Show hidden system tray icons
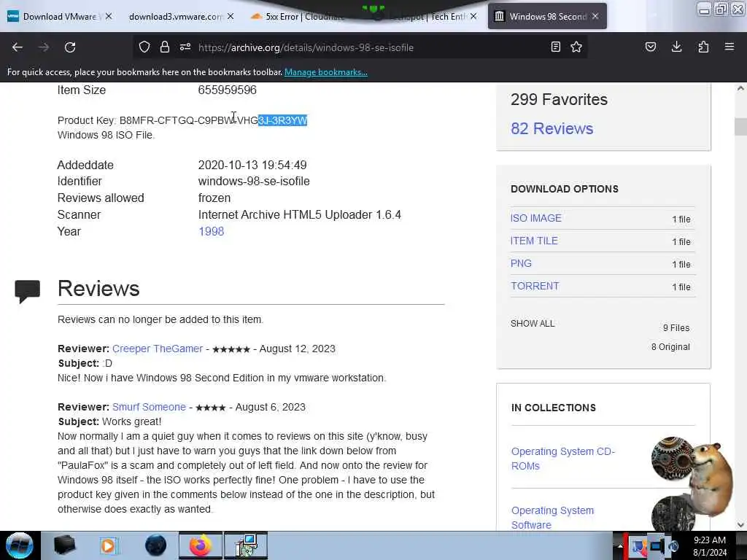 [620, 545]
